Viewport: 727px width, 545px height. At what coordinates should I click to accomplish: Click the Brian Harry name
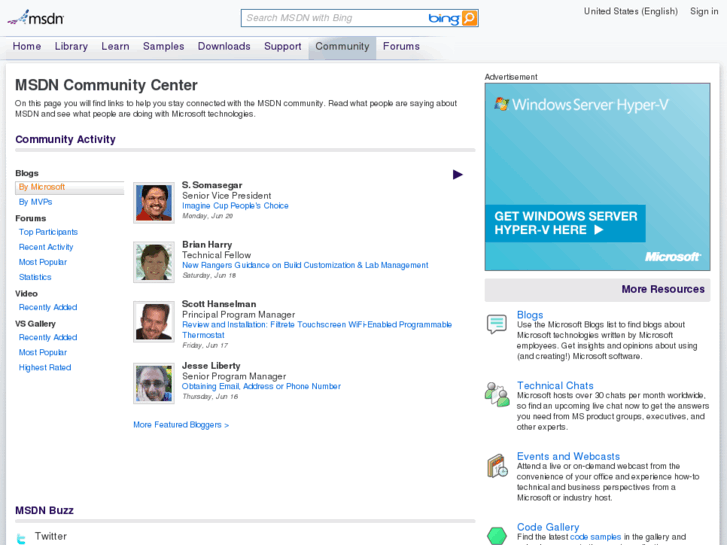(x=207, y=244)
